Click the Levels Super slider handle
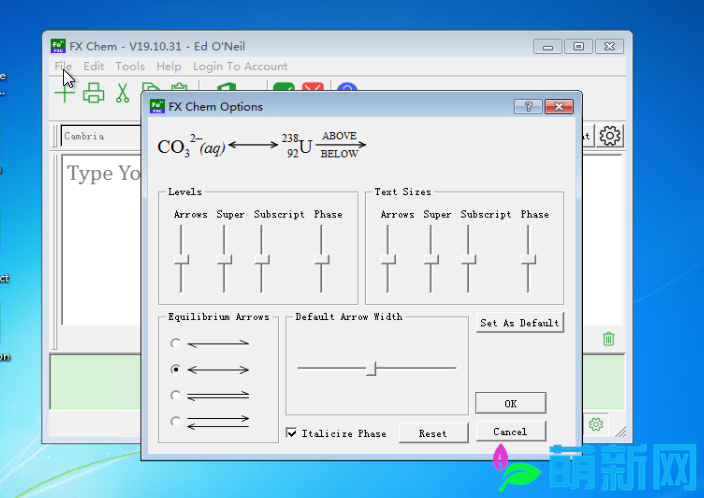Image resolution: width=704 pixels, height=498 pixels. (x=224, y=260)
